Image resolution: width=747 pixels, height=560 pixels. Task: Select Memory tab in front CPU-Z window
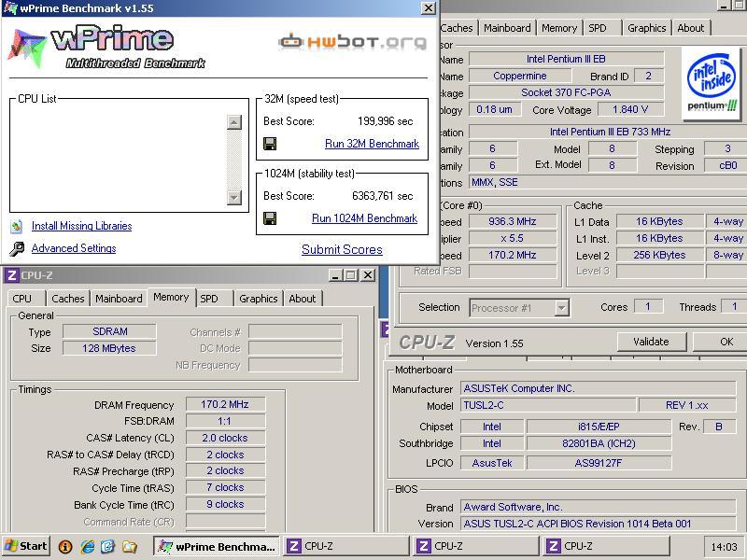click(171, 297)
